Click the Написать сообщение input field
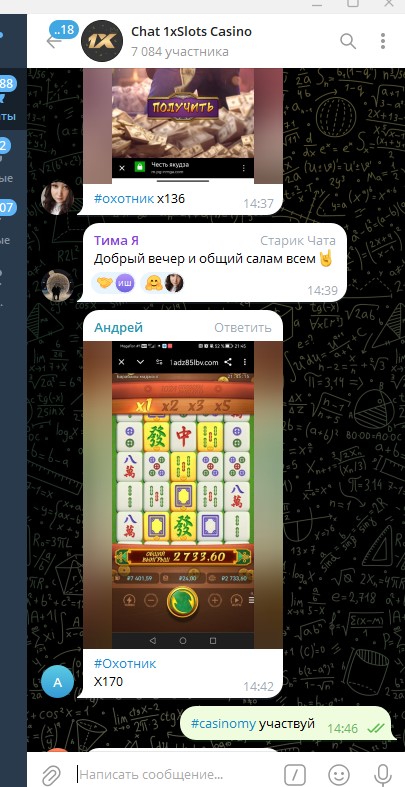Viewport: 405px width, 787px height. (x=176, y=774)
